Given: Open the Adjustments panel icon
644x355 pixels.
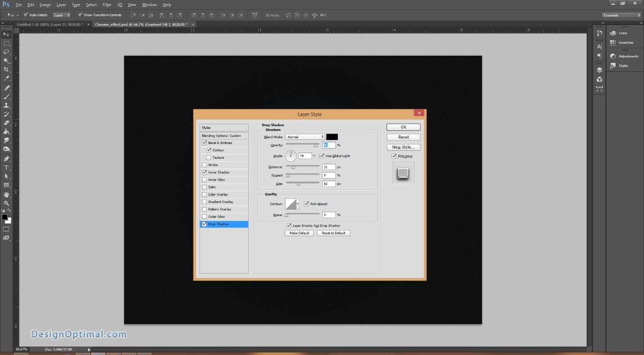Looking at the screenshot, I should coord(613,56).
